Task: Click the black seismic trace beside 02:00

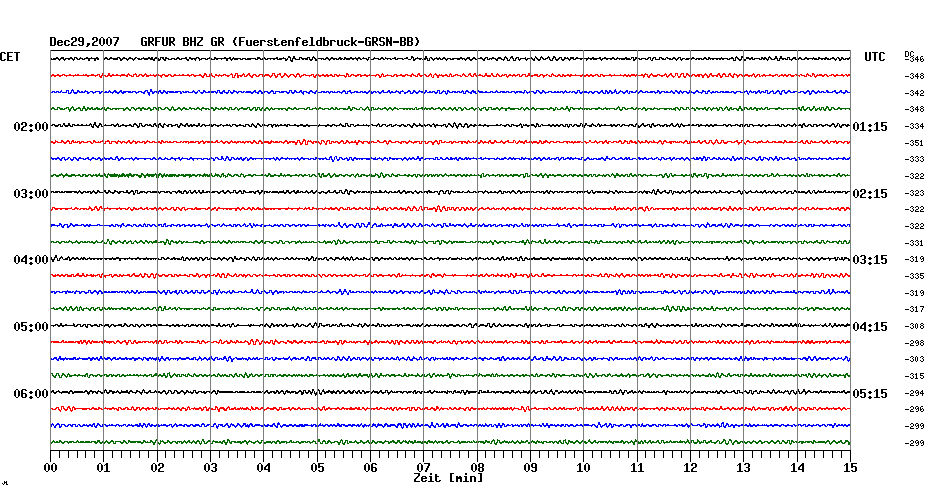Action: coord(450,126)
